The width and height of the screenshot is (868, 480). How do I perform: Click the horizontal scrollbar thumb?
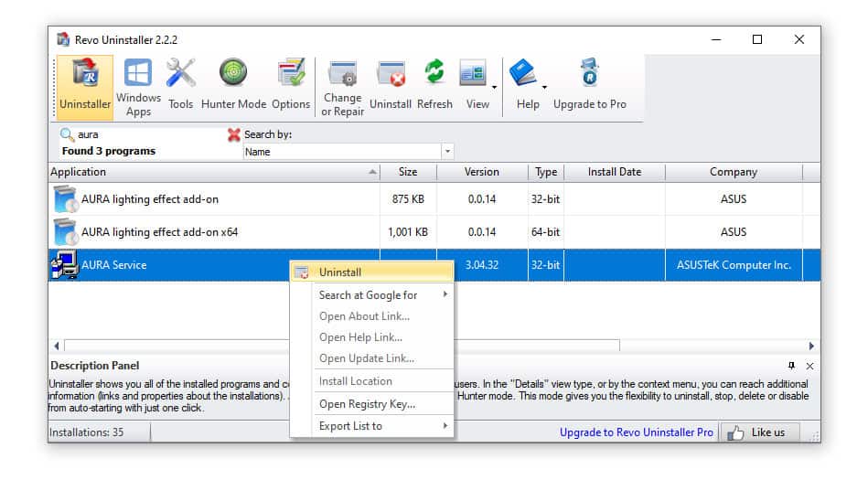[342, 346]
